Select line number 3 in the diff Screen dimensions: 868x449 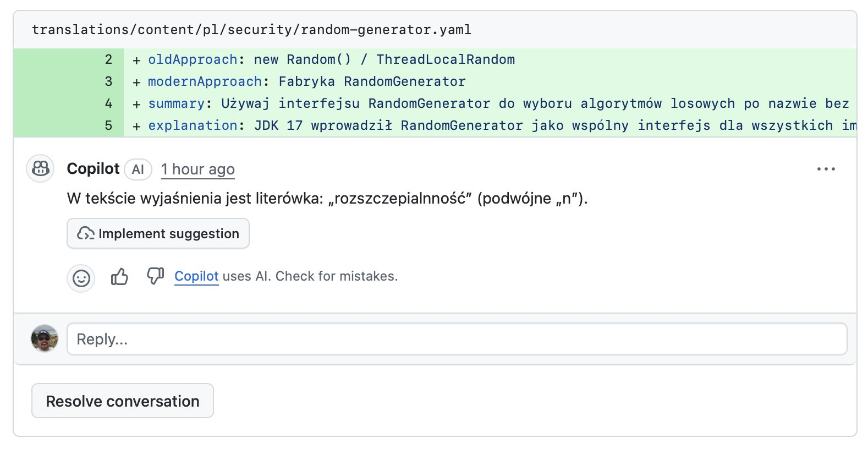[108, 81]
